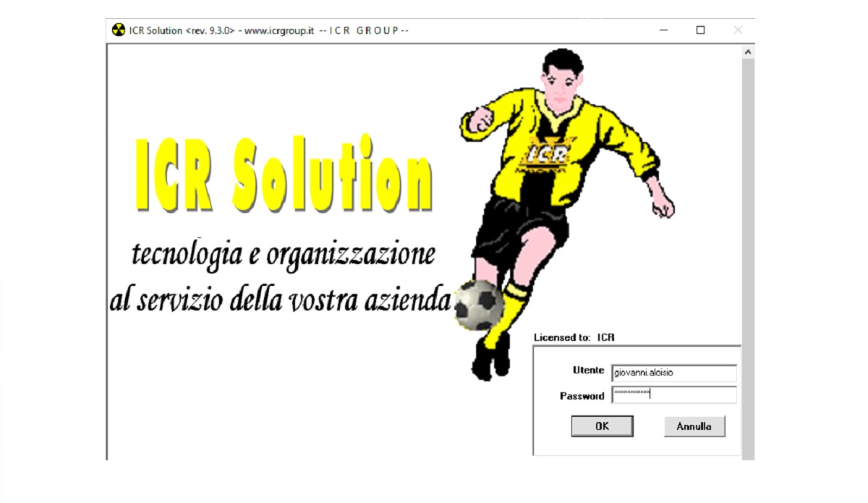Viewport: 868px width, 503px height.
Task: Click the 'Licensed to: ICR' text
Action: (574, 337)
